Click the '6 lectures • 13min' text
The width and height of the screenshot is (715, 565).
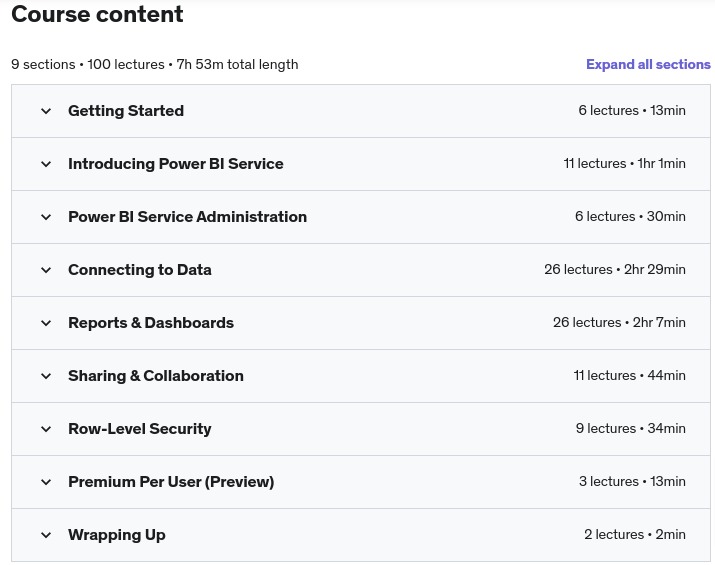pyautogui.click(x=632, y=110)
